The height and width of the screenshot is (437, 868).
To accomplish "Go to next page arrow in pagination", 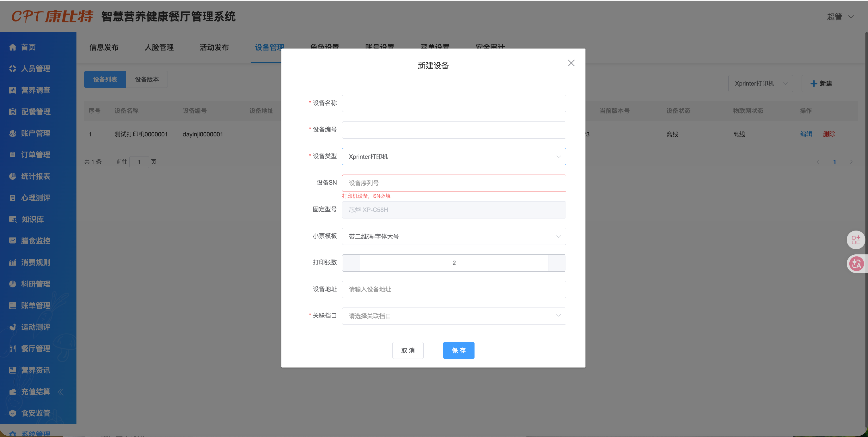I will click(x=852, y=162).
